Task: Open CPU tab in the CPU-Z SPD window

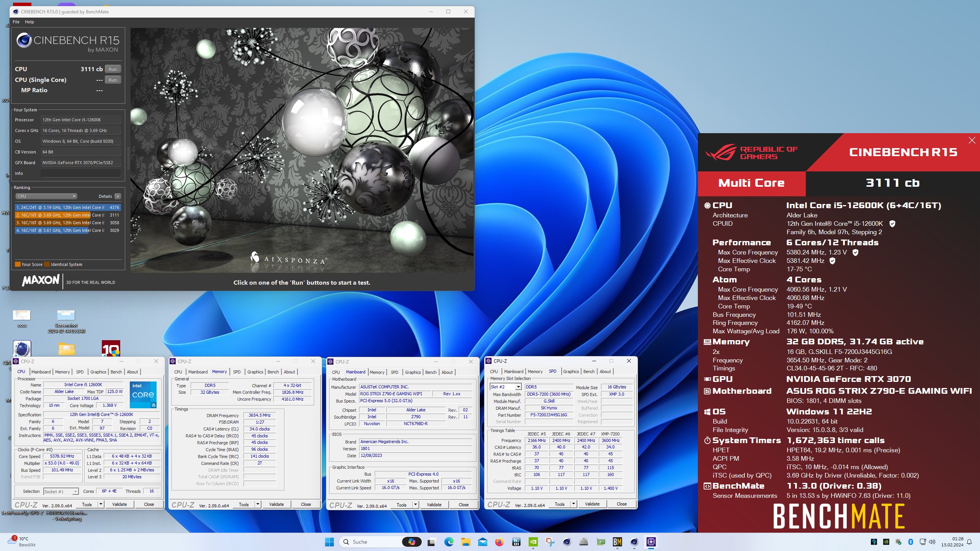Action: (494, 372)
